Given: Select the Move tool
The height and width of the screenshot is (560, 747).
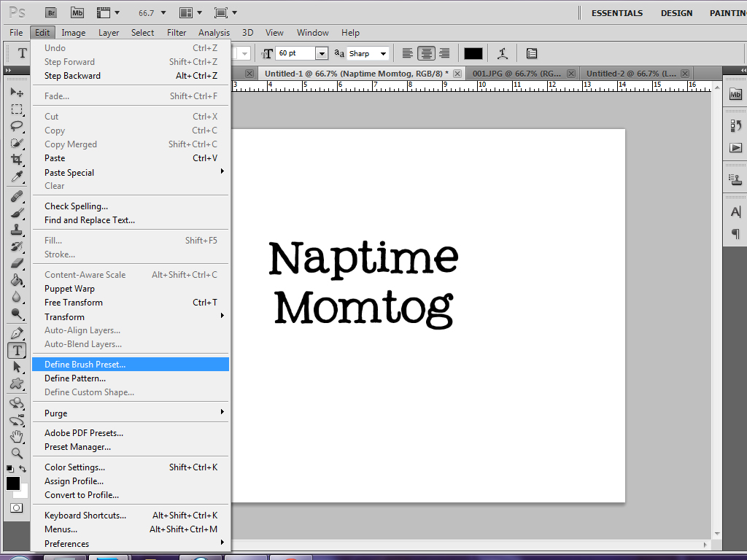Looking at the screenshot, I should click(x=17, y=93).
